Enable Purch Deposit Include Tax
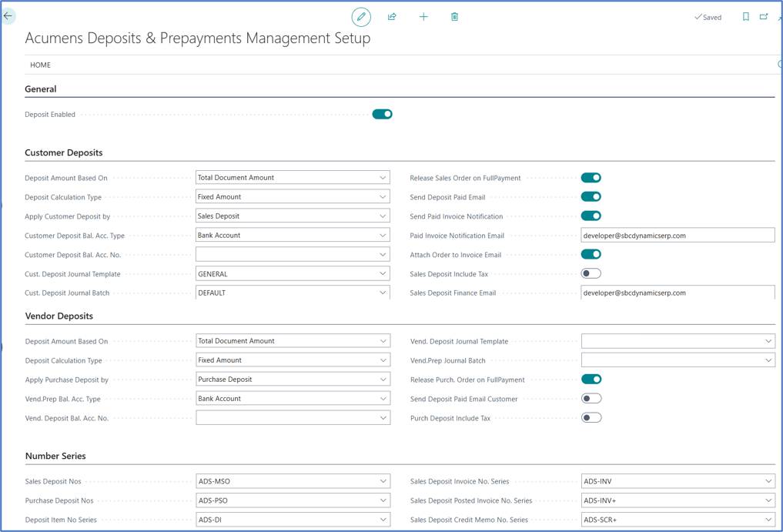 [x=591, y=418]
